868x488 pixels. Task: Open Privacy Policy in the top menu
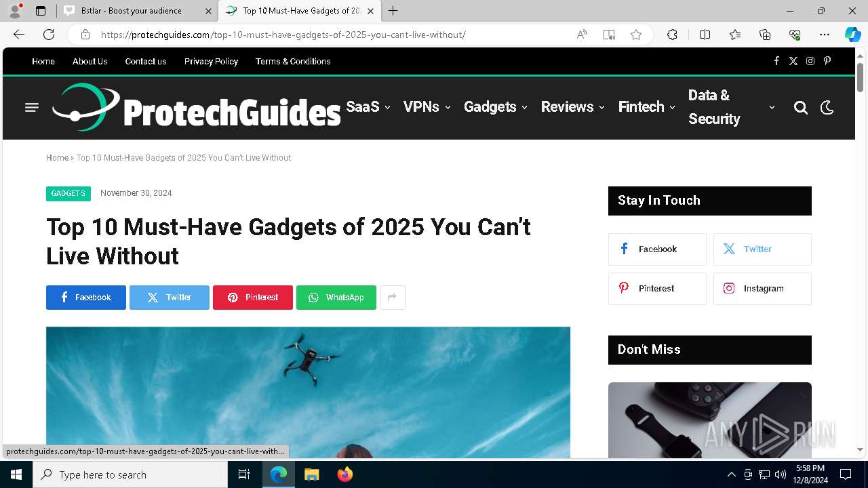(211, 61)
